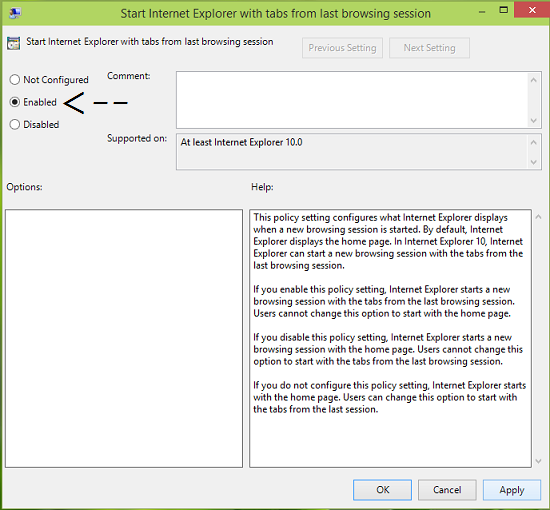Click the Cancel button
Screen dimensions: 550x510
click(x=447, y=490)
